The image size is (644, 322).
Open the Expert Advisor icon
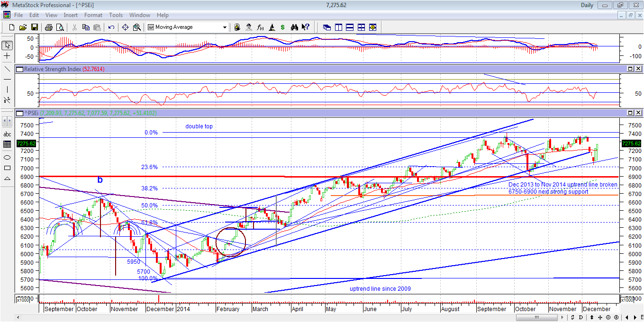pos(248,27)
